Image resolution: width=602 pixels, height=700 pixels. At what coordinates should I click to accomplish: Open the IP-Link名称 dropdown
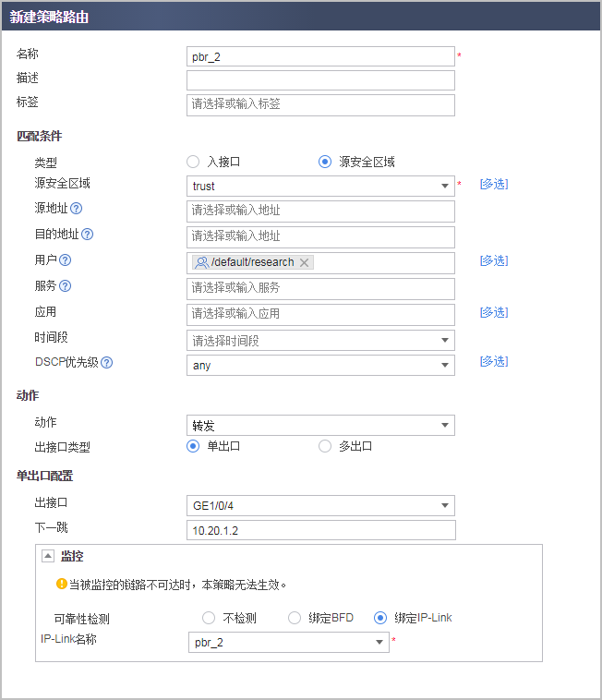pos(379,643)
